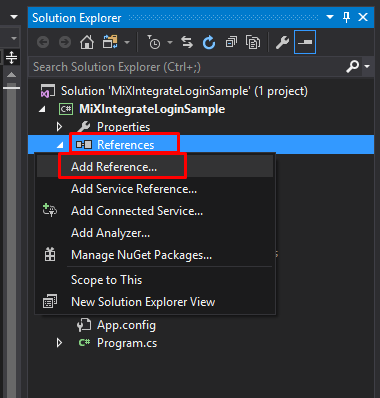The width and height of the screenshot is (380, 398).
Task: Expand the Program.cs node arrow
Action: tap(59, 343)
